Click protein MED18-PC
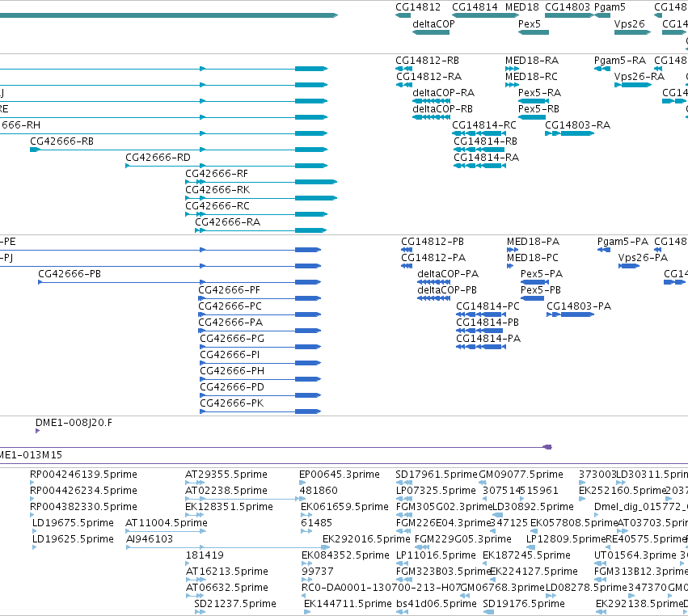688x616 pixels. 532,258
